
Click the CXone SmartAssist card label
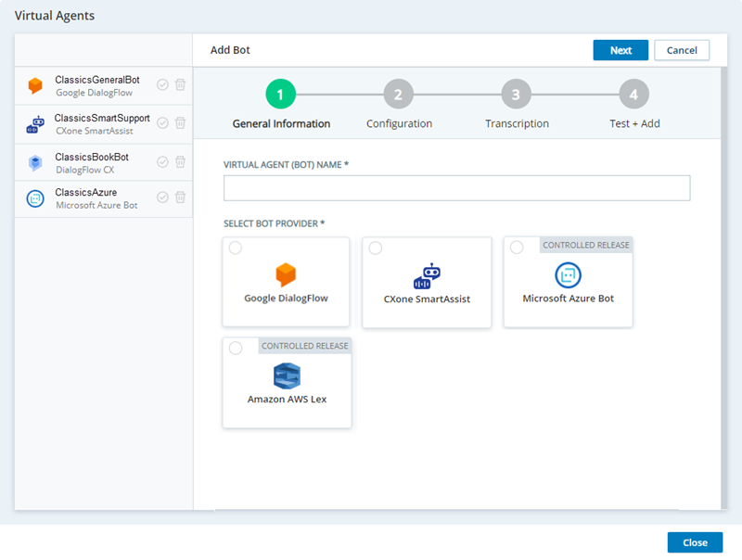click(x=427, y=299)
